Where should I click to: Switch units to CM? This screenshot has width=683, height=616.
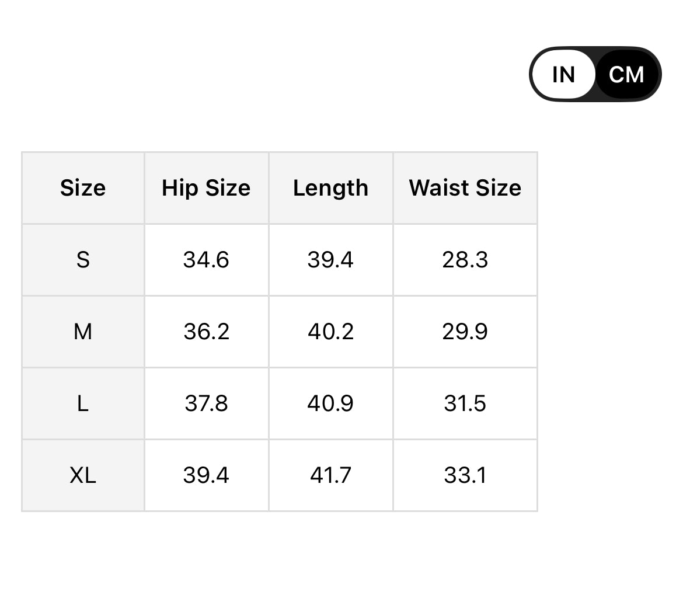tap(626, 75)
